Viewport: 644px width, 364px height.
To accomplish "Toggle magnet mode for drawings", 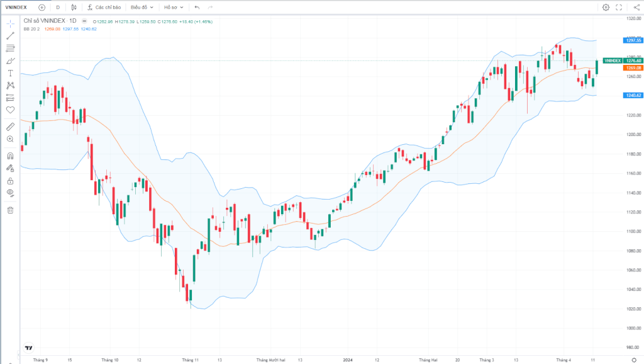I will pos(10,156).
